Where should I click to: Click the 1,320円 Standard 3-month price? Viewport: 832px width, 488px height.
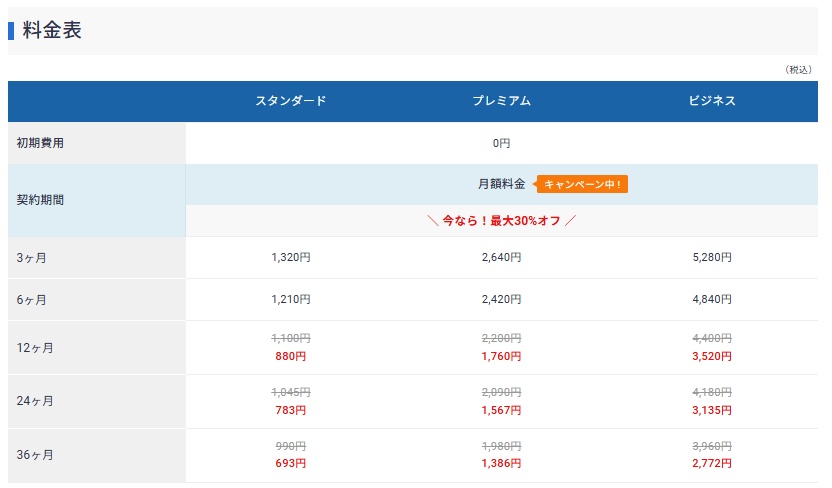[x=290, y=257]
